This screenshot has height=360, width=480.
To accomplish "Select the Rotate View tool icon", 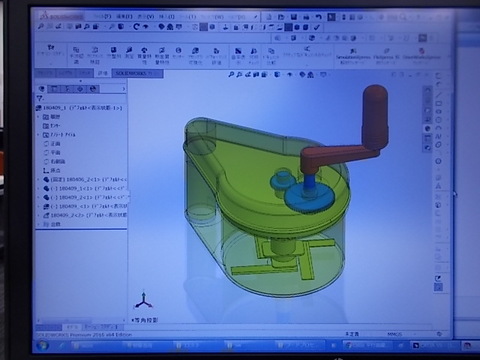I will click(x=136, y=27).
